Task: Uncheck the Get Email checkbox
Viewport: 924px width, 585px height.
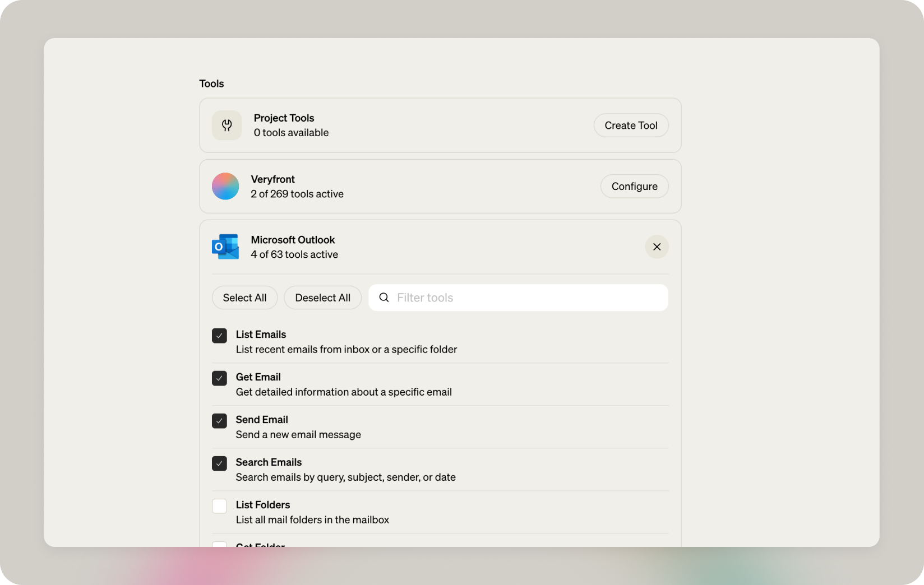Action: (219, 378)
